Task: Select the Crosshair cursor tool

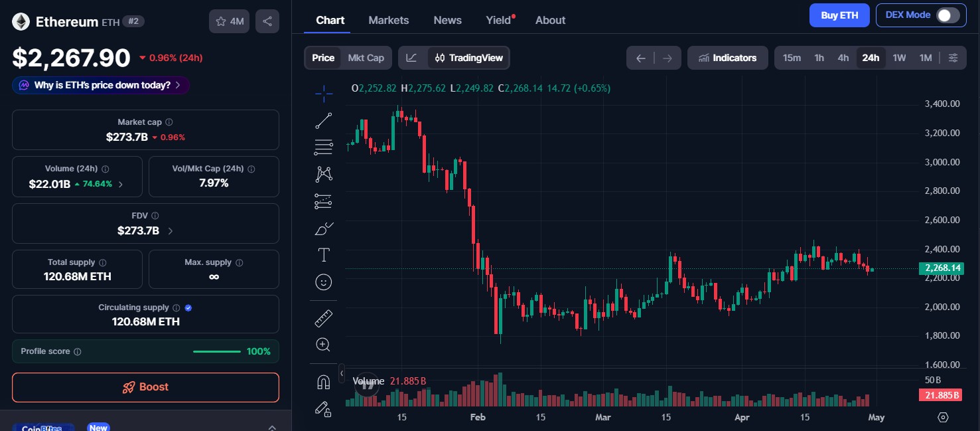Action: coord(323,93)
